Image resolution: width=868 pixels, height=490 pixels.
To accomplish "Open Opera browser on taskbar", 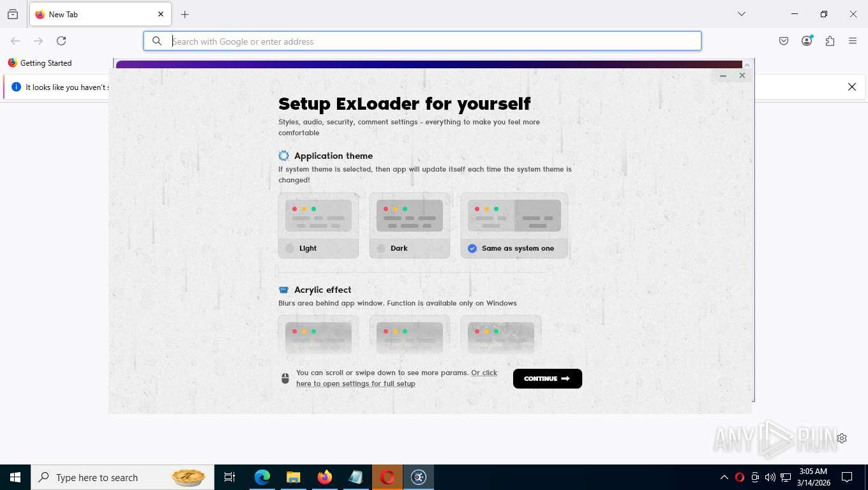I will [387, 477].
